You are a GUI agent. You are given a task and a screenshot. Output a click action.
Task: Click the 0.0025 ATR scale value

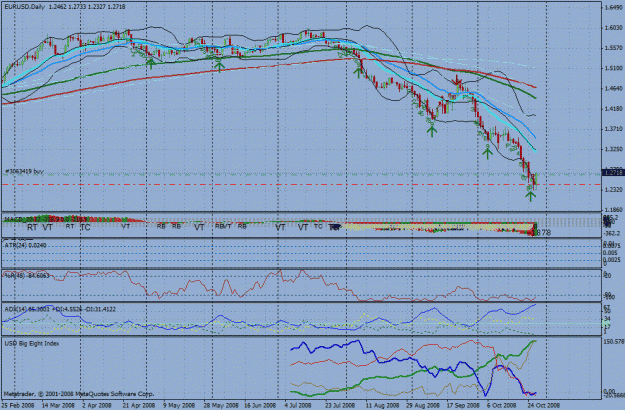pyautogui.click(x=611, y=260)
